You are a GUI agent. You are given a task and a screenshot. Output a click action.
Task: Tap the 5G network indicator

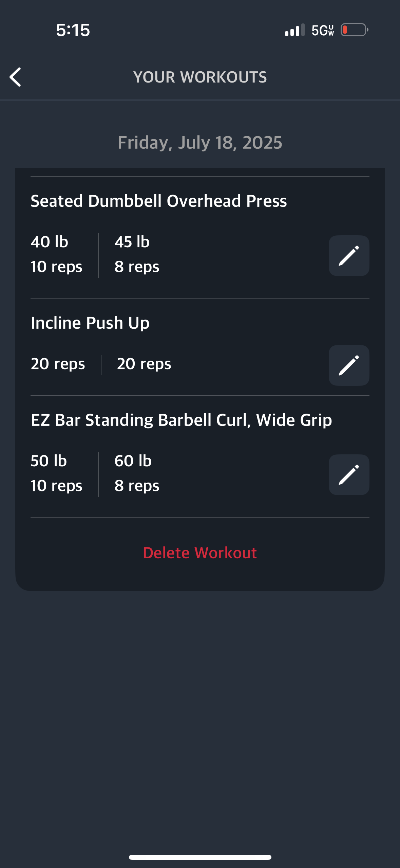[323, 30]
